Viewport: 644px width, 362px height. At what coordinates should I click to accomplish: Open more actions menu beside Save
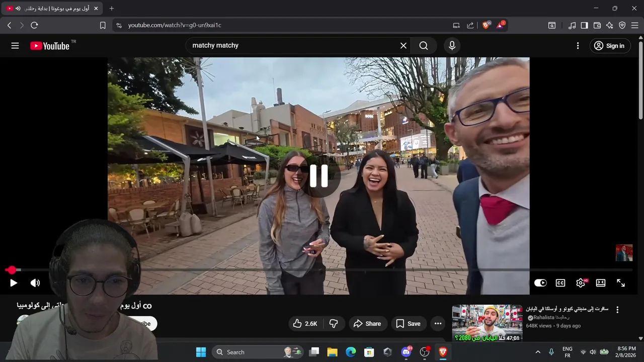coord(438,324)
